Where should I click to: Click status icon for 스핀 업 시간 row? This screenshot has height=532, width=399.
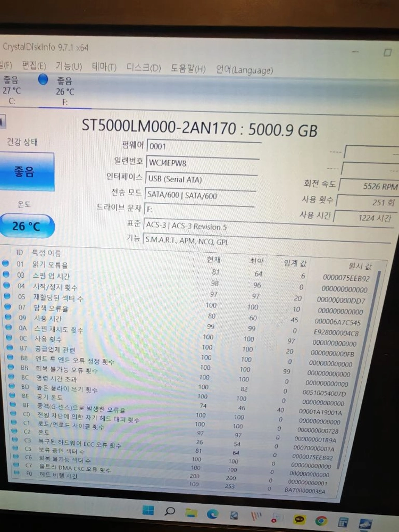click(x=6, y=274)
